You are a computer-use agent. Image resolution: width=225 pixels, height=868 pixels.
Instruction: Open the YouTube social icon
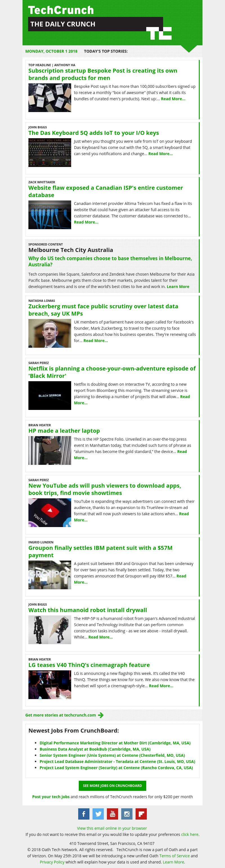click(112, 814)
